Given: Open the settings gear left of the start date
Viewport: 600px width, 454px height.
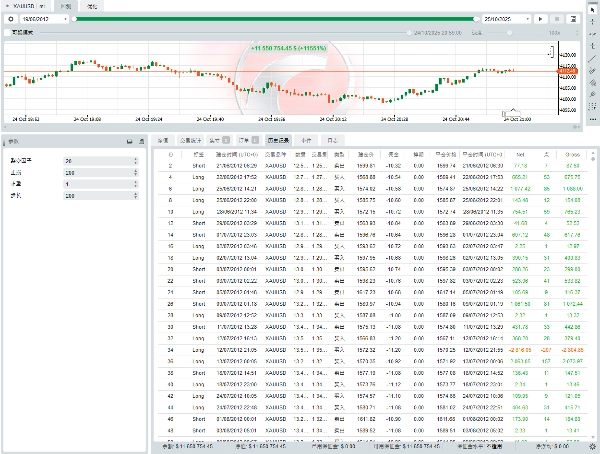Looking at the screenshot, I should coord(9,18).
